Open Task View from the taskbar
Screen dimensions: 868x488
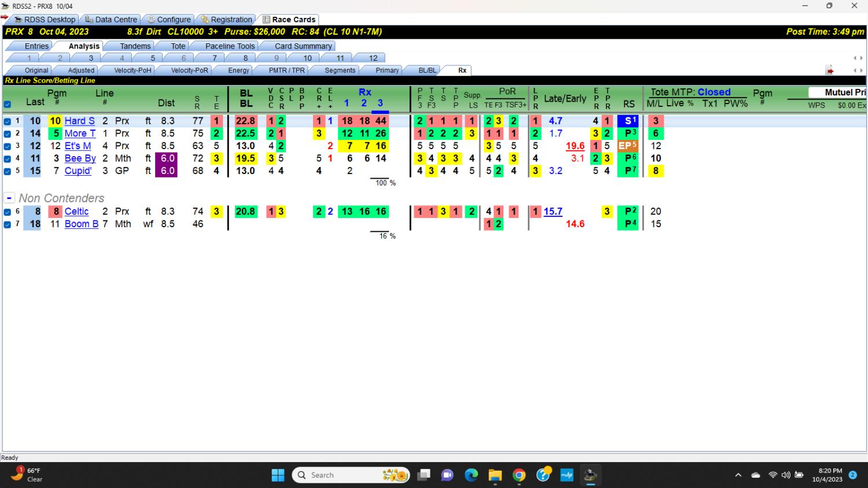click(x=424, y=475)
